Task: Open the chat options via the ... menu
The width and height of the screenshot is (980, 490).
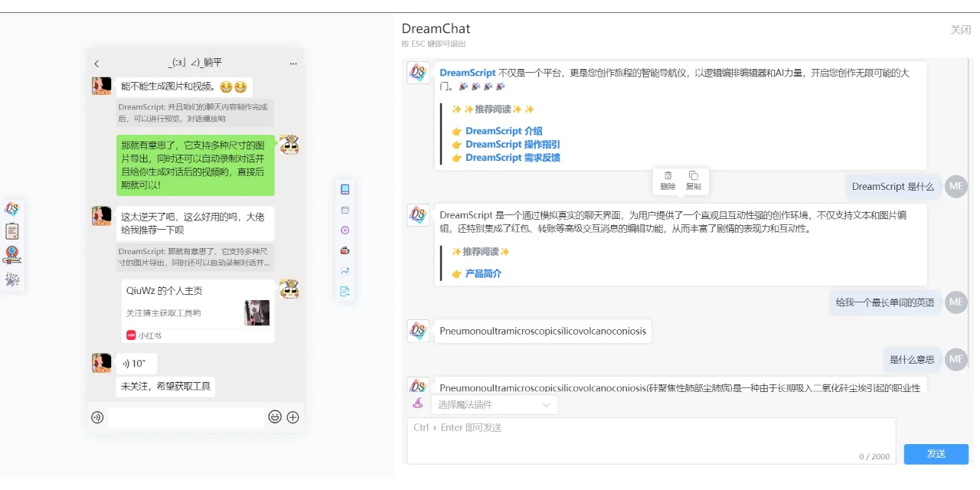Action: (x=293, y=63)
